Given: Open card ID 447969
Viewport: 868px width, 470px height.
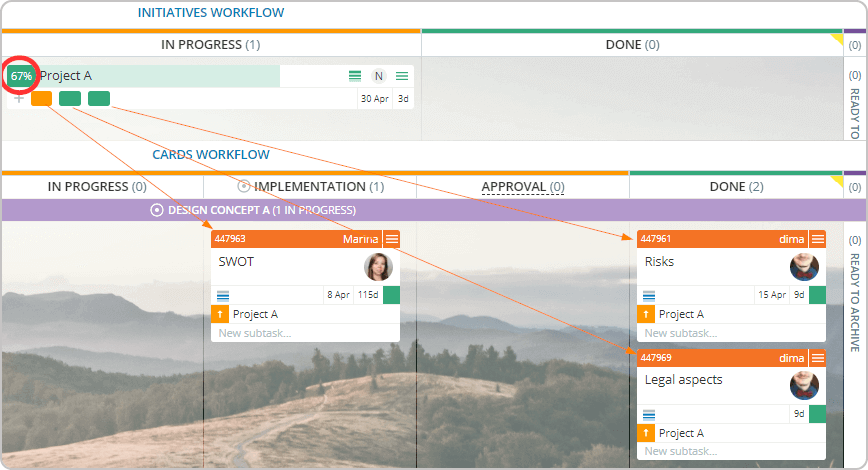Looking at the screenshot, I should [x=656, y=358].
